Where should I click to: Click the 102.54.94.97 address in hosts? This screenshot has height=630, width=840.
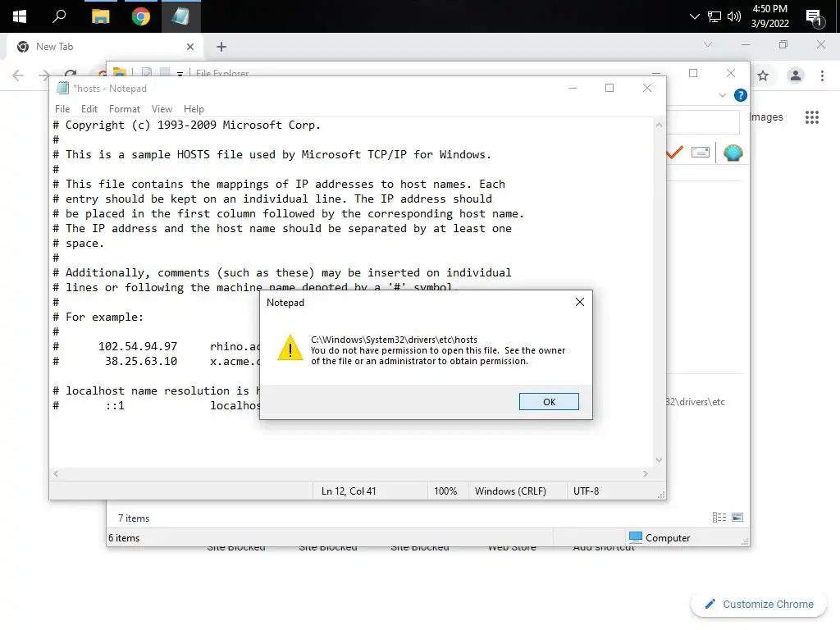(138, 346)
